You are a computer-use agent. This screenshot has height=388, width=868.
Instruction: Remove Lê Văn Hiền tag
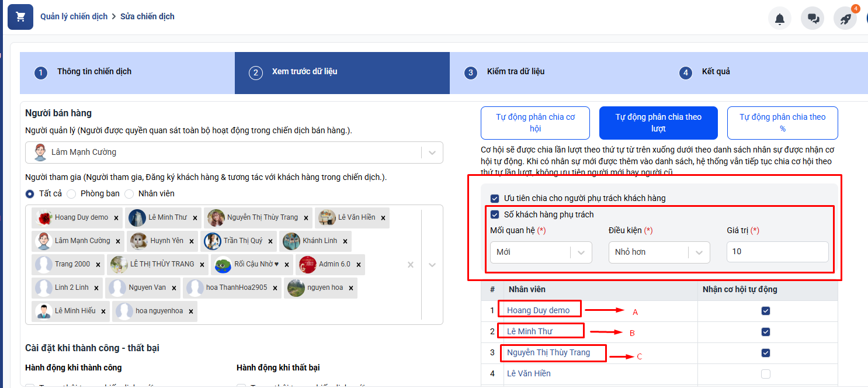point(383,218)
